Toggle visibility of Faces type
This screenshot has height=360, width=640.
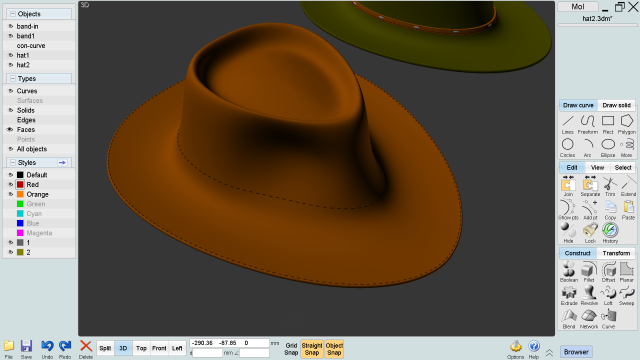[10, 129]
